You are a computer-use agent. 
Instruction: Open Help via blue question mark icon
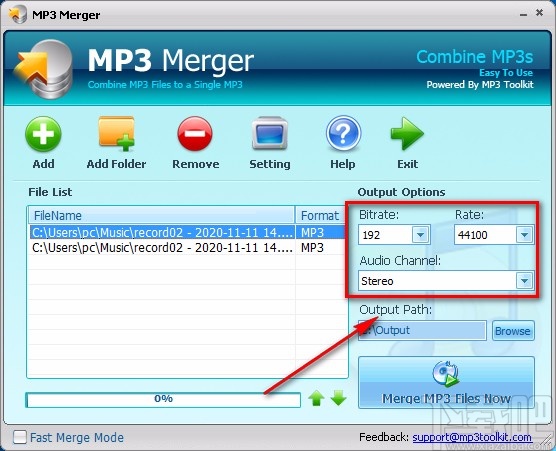343,134
